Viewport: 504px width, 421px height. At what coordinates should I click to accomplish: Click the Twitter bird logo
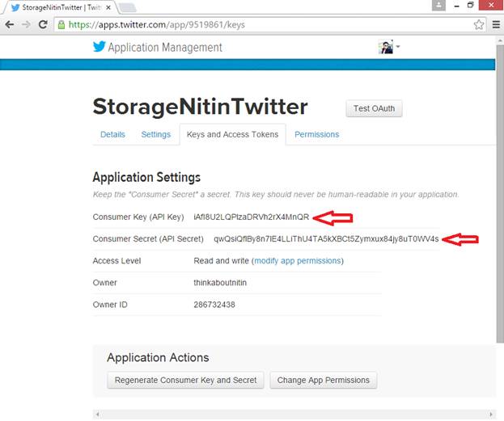100,47
